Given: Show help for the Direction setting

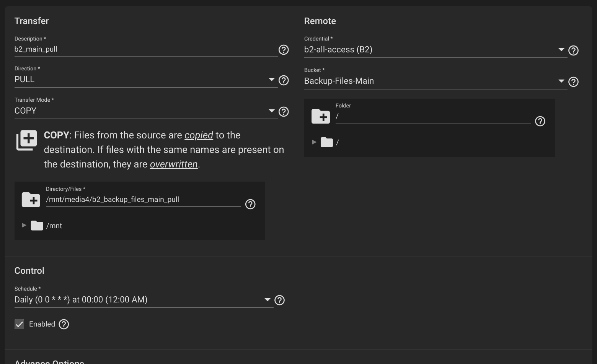Looking at the screenshot, I should coord(284,80).
